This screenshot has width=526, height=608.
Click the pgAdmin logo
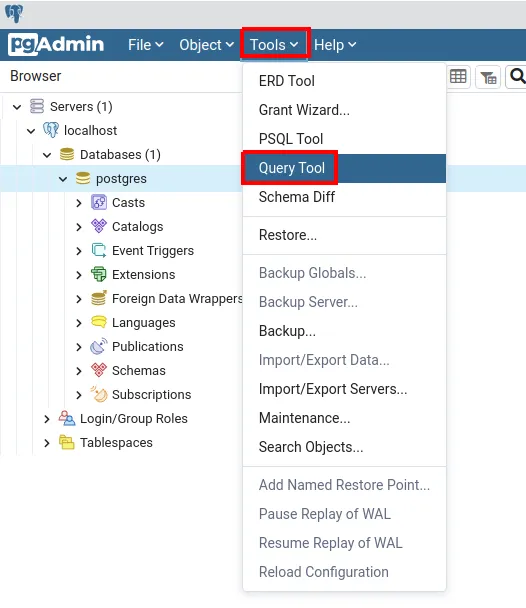56,45
